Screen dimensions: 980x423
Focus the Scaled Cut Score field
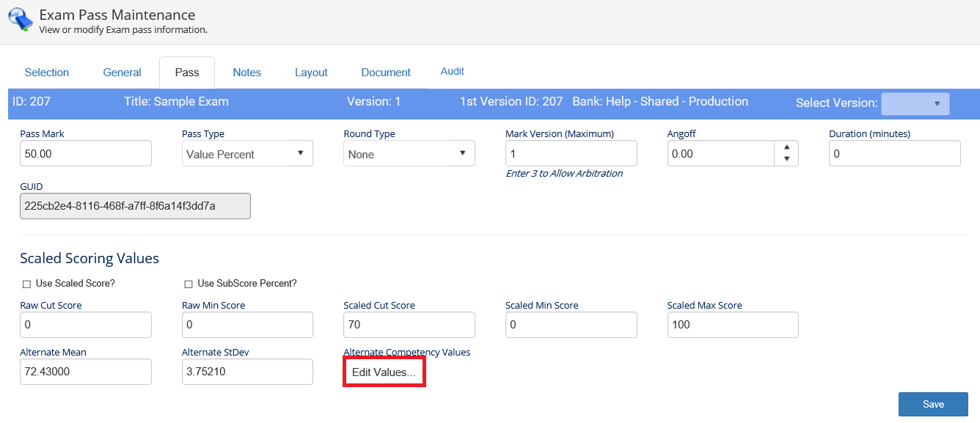[x=409, y=325]
